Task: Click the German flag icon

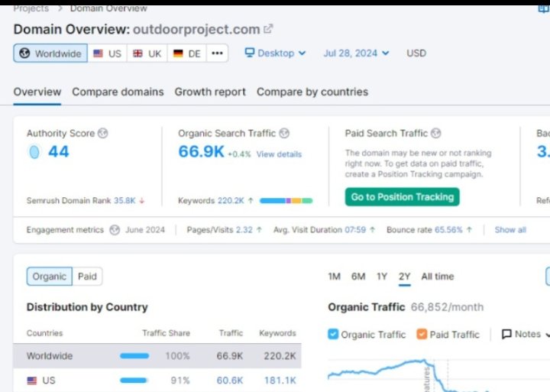Action: (x=178, y=53)
